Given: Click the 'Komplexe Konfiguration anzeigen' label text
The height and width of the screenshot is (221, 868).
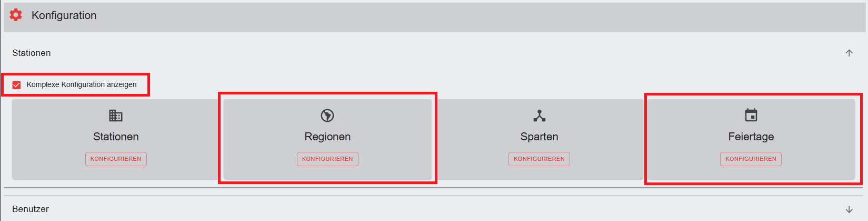Looking at the screenshot, I should pos(82,84).
